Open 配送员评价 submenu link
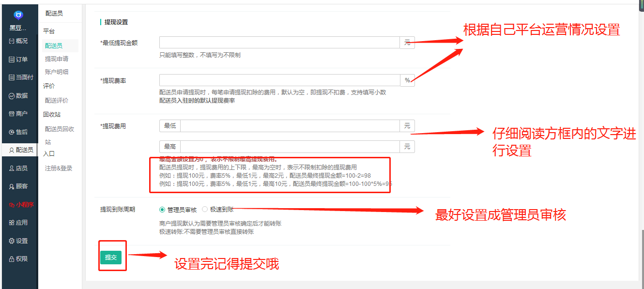The width and height of the screenshot is (644, 289). 57,101
